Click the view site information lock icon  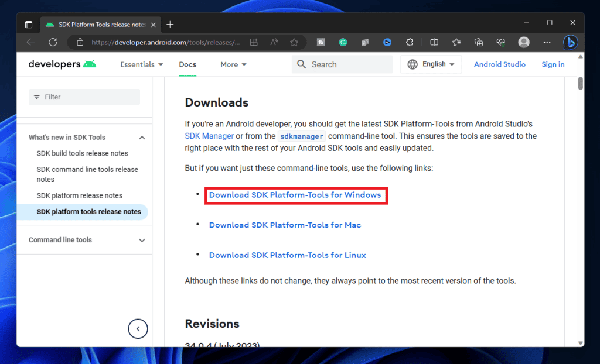(80, 42)
